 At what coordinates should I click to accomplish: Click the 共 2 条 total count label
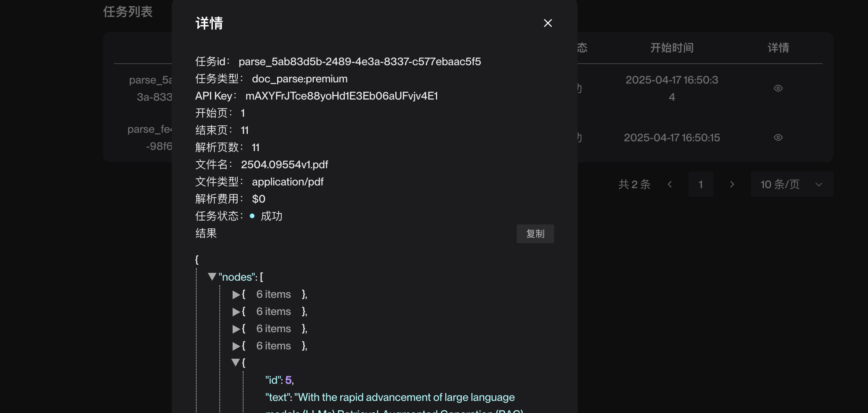click(x=634, y=184)
